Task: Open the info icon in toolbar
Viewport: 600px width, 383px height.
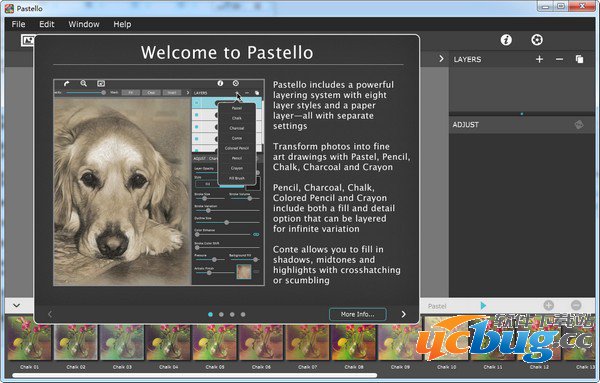Action: pyautogui.click(x=506, y=40)
